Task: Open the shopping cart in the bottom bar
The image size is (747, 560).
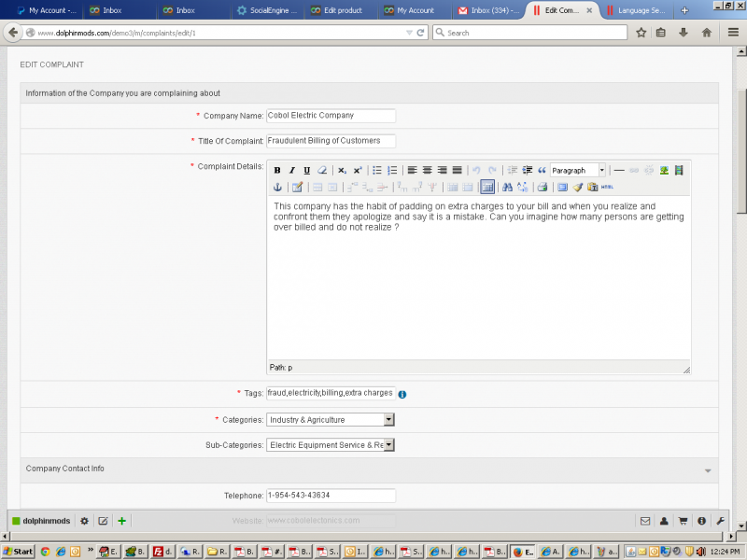Action: tap(682, 521)
